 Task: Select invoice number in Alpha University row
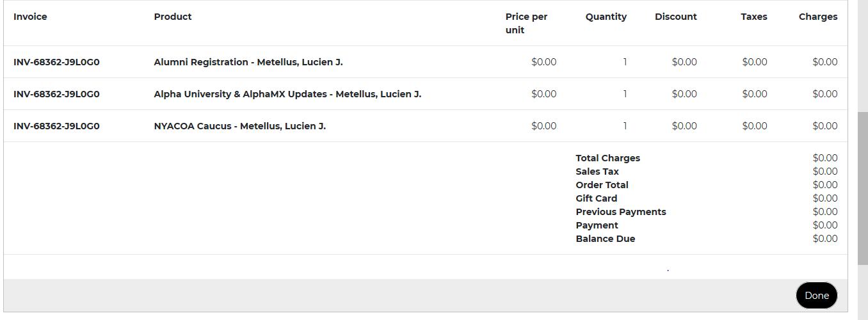56,94
